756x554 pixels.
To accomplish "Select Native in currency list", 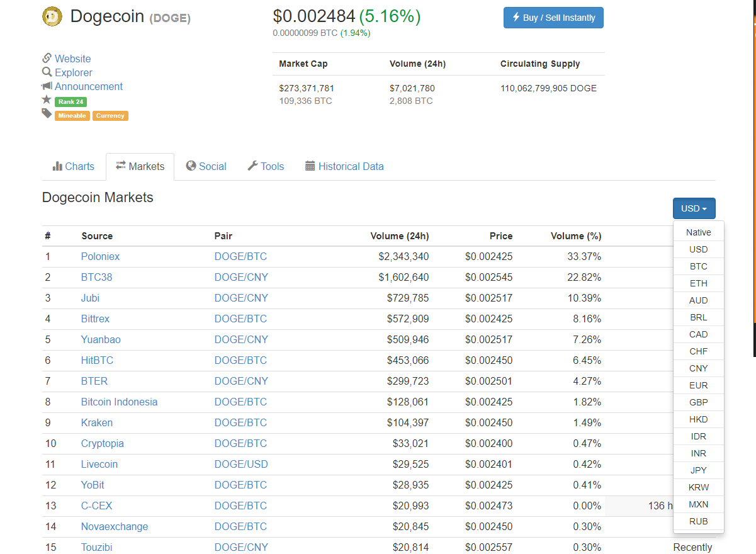I will tap(699, 232).
